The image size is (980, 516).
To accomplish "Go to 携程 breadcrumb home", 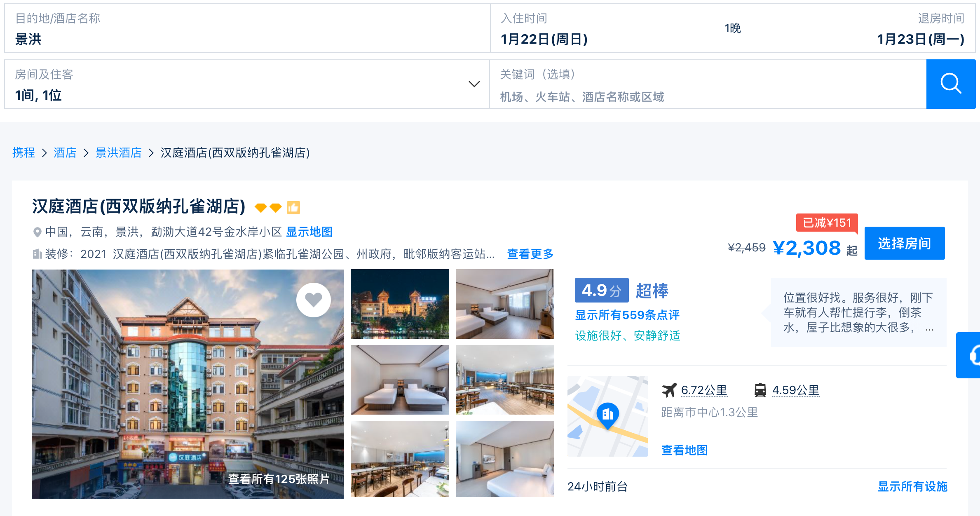I will point(23,152).
